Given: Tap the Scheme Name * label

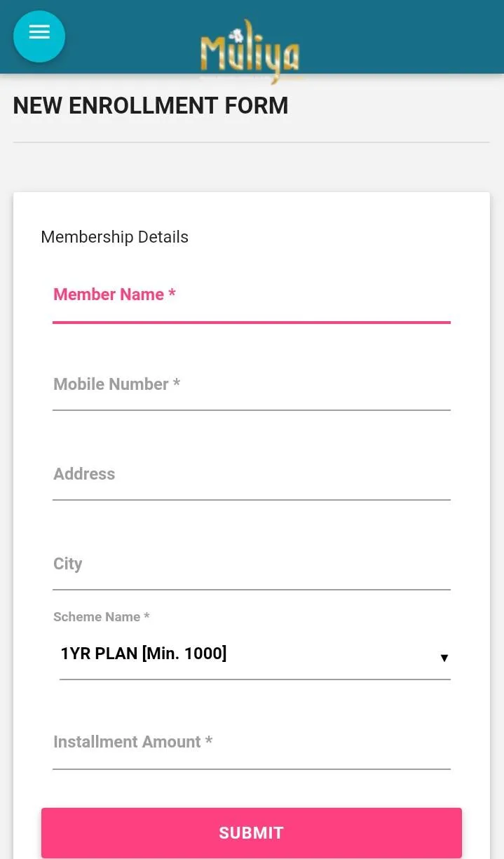Looking at the screenshot, I should coord(102,617).
